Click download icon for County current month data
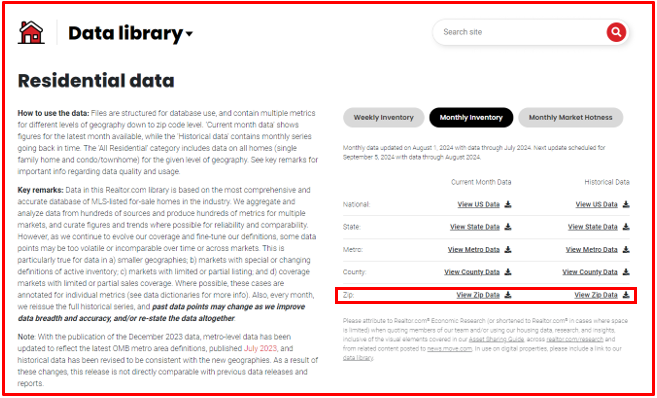 click(x=508, y=272)
